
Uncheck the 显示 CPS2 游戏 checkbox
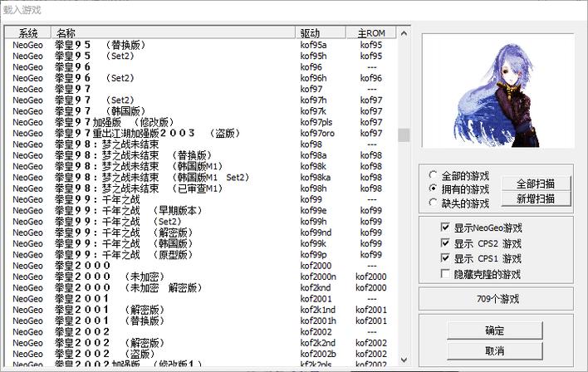coord(446,243)
